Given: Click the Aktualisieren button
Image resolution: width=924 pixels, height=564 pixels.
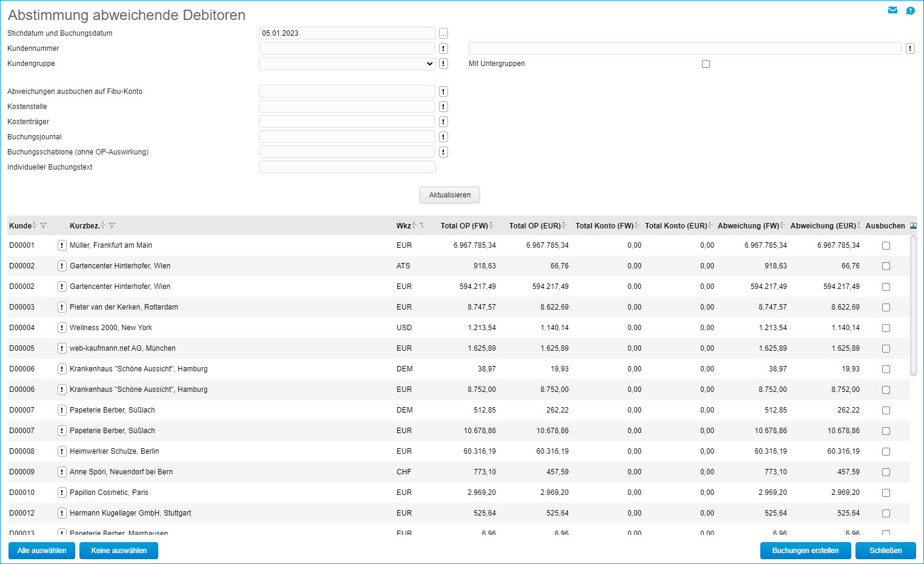Looking at the screenshot, I should tap(450, 195).
